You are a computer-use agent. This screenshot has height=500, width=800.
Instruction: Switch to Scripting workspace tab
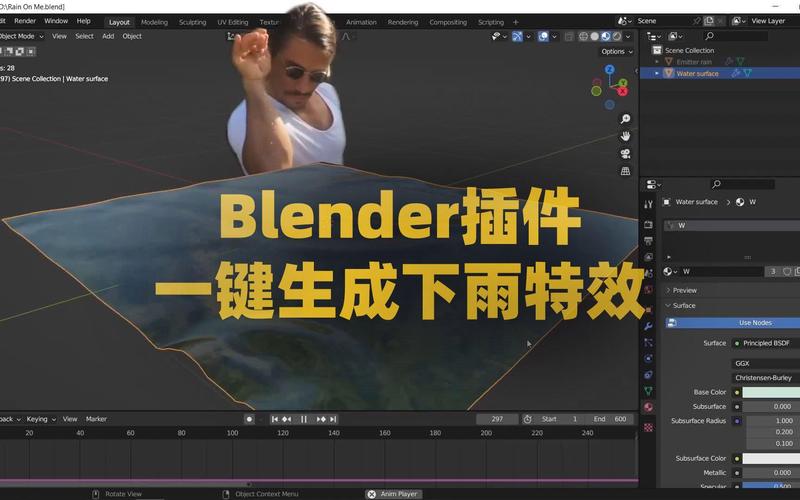[491, 22]
